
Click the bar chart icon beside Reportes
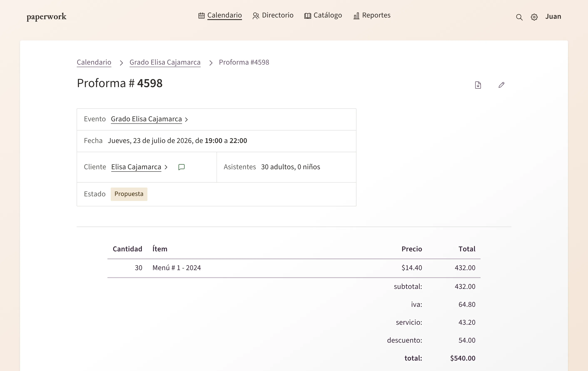(356, 16)
